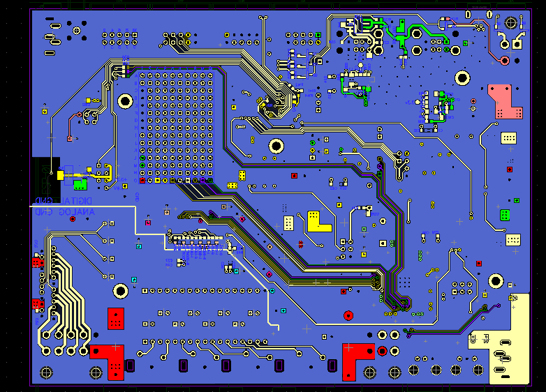Click the yellow antenna feed pad beside the black keepout
Image resolution: width=546 pixels, height=392 pixels.
tap(61, 175)
